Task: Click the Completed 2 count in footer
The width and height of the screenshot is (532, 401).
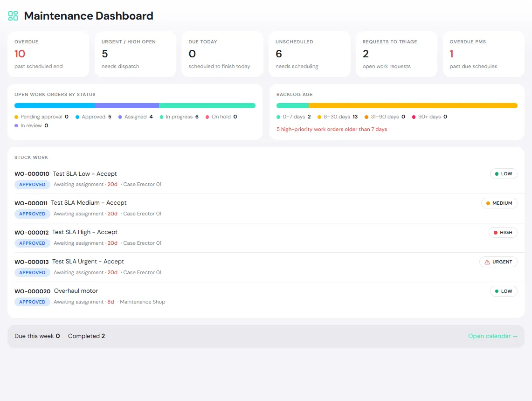Action: [87, 336]
